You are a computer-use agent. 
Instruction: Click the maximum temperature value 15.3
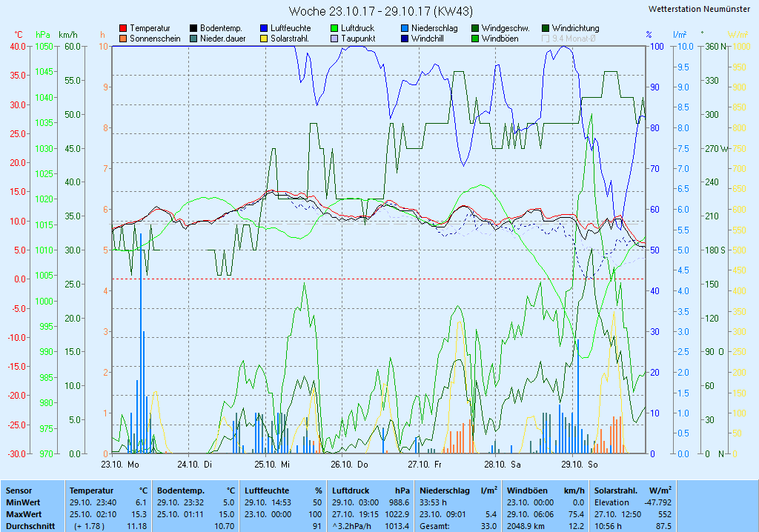point(139,514)
